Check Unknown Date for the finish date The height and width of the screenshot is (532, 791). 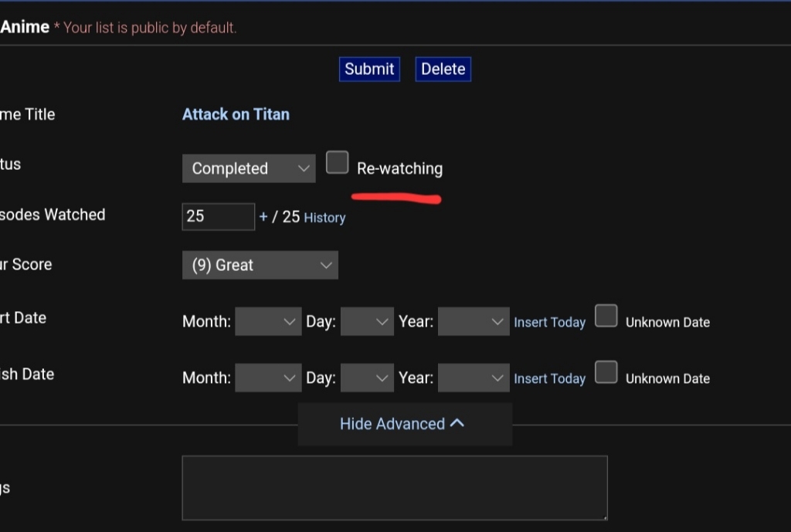coord(606,372)
